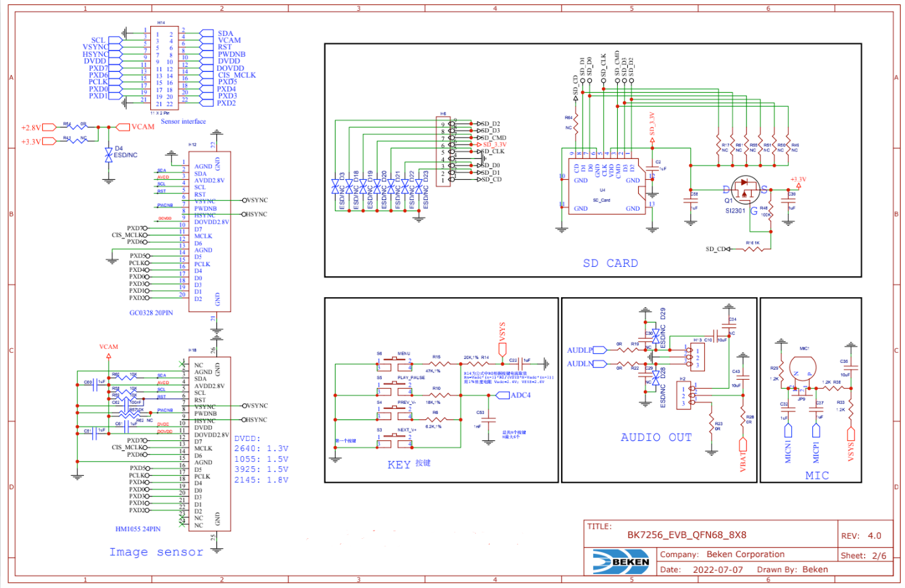This screenshot has width=905, height=588.
Task: Click the 'PLAY_PAUSE' switch label
Action: coord(411,378)
